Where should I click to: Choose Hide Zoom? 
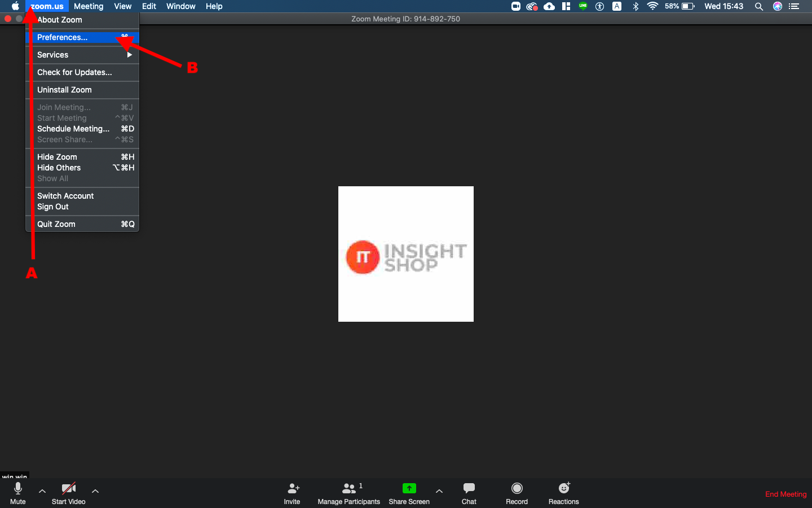[x=82, y=157]
